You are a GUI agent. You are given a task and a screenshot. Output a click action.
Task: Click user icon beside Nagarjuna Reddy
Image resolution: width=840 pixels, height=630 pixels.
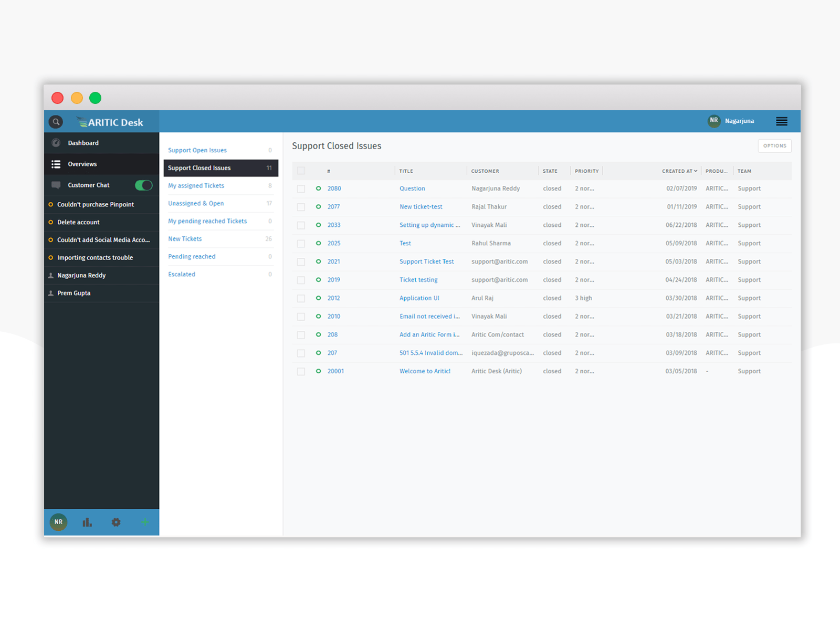(51, 275)
